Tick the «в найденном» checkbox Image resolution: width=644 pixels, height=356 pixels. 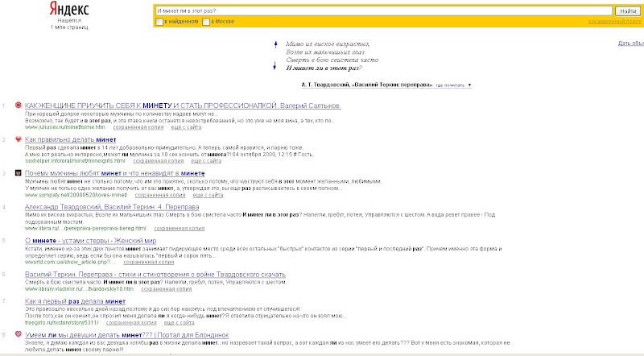(x=159, y=22)
